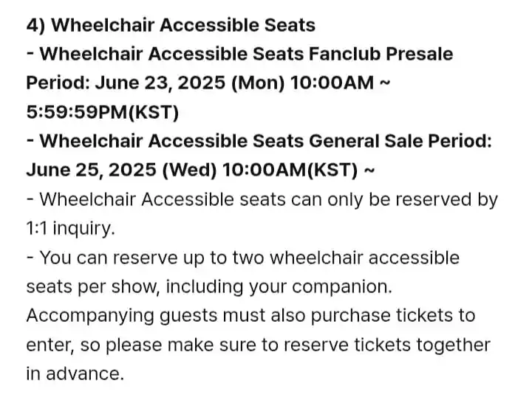
Task: Click the word 'Period:' before June 23
Action: coord(58,83)
